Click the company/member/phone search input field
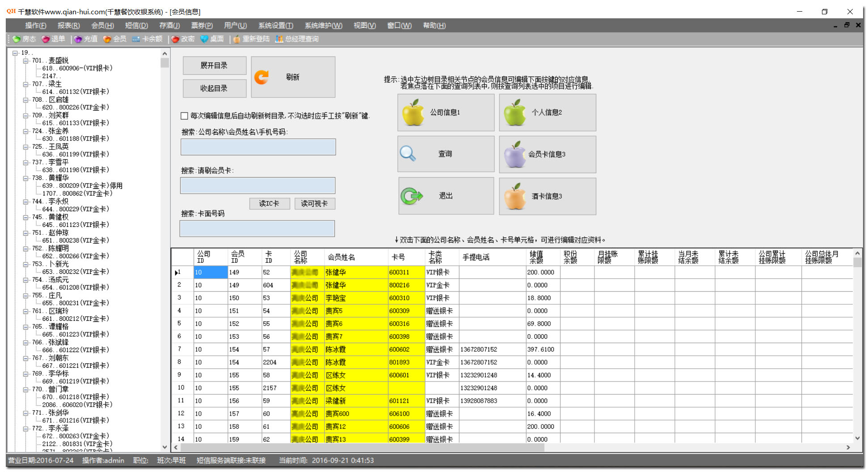Screen dimensions: 868x472 coord(258,147)
